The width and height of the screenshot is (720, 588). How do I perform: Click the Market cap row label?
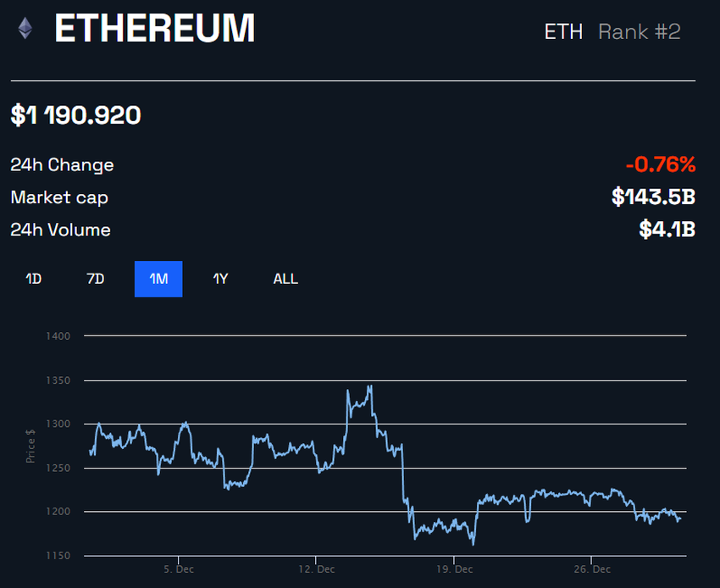pyautogui.click(x=59, y=197)
